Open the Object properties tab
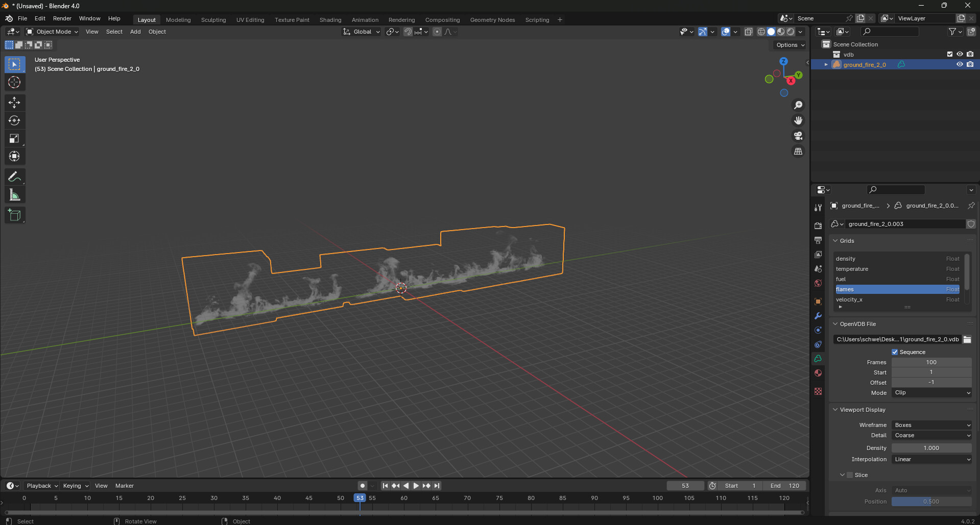This screenshot has height=525, width=980. (x=818, y=302)
